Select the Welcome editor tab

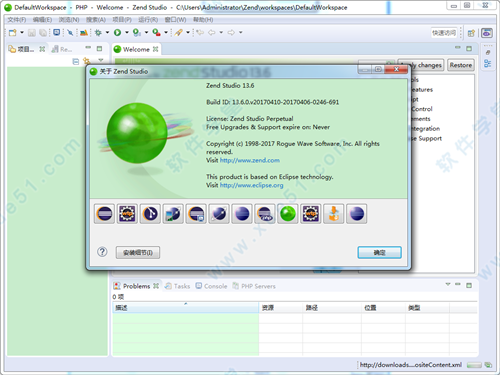tap(136, 49)
